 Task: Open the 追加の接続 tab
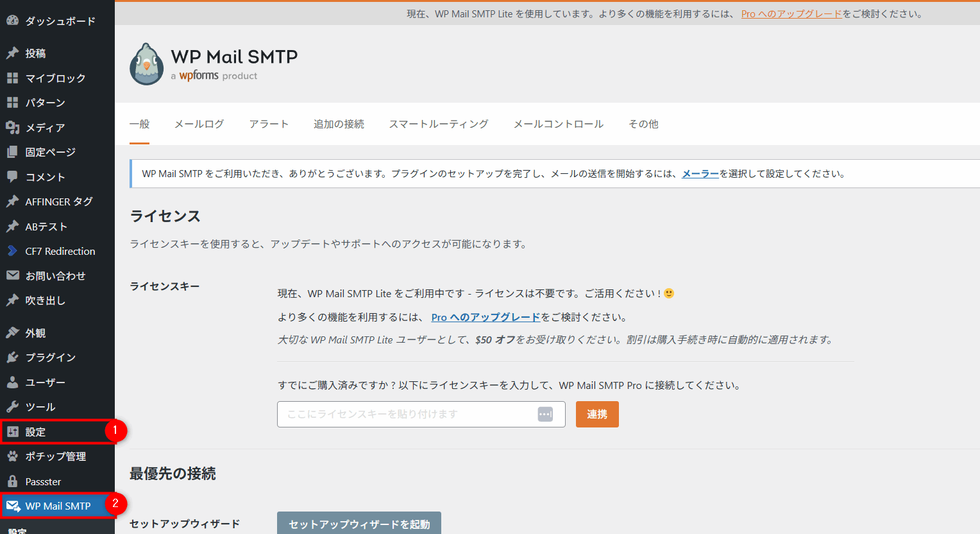tap(339, 124)
